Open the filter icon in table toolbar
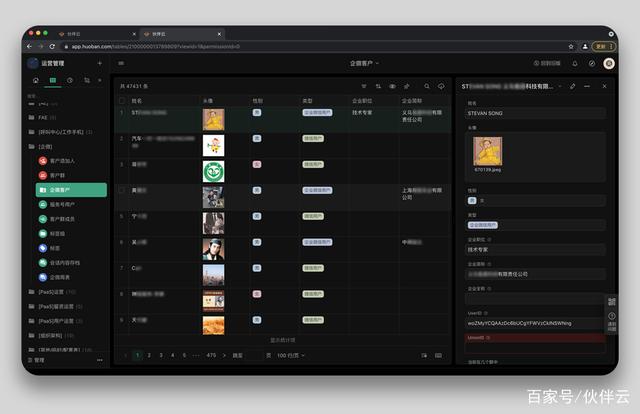 tap(364, 87)
